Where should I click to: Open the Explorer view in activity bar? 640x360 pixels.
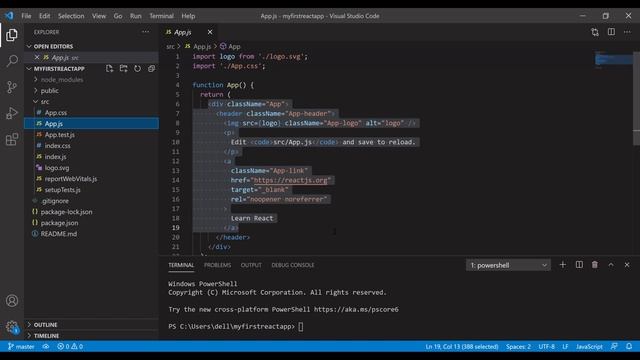12,35
